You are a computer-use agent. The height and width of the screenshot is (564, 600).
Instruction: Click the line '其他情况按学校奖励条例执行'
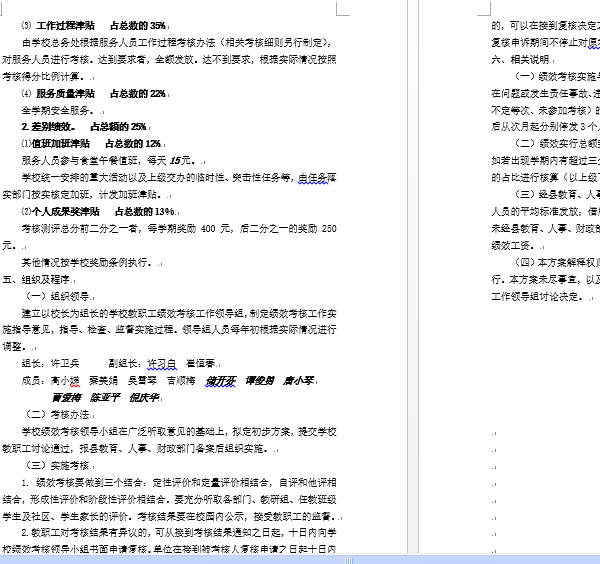click(88, 263)
